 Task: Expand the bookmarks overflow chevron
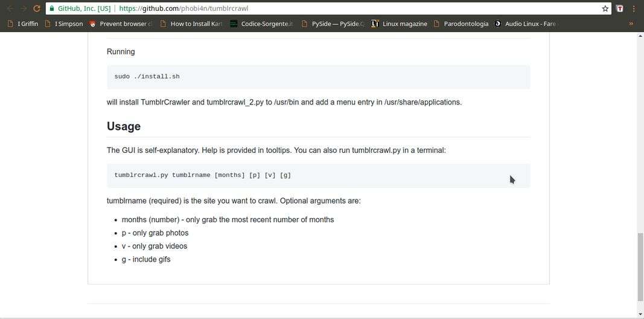631,24
